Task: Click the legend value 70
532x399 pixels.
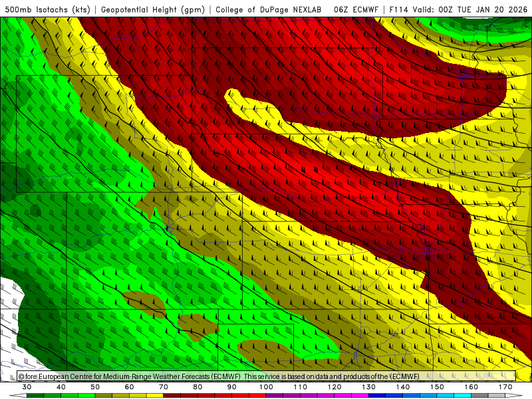Action: [x=164, y=387]
